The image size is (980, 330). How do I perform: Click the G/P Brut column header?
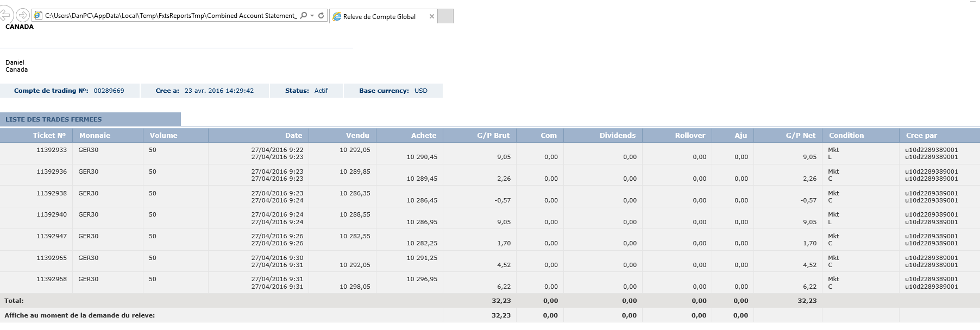point(493,136)
